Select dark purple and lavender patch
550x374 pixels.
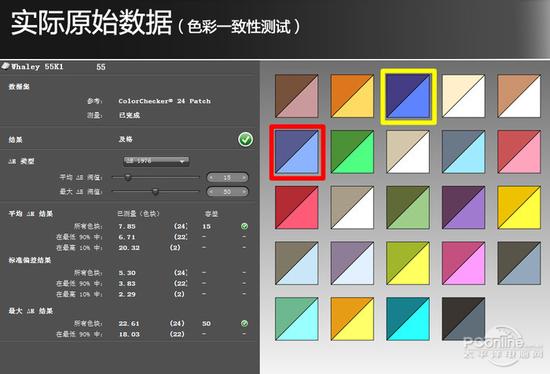tap(464, 207)
